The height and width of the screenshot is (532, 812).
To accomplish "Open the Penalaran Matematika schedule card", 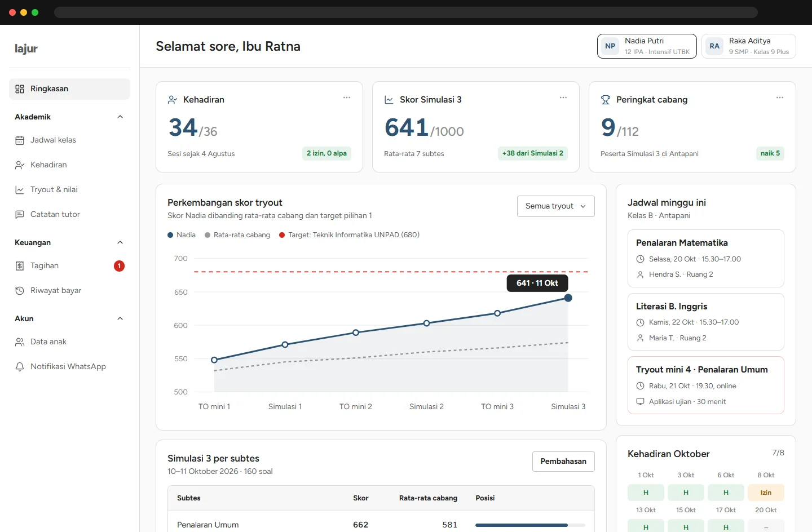I will (706, 259).
